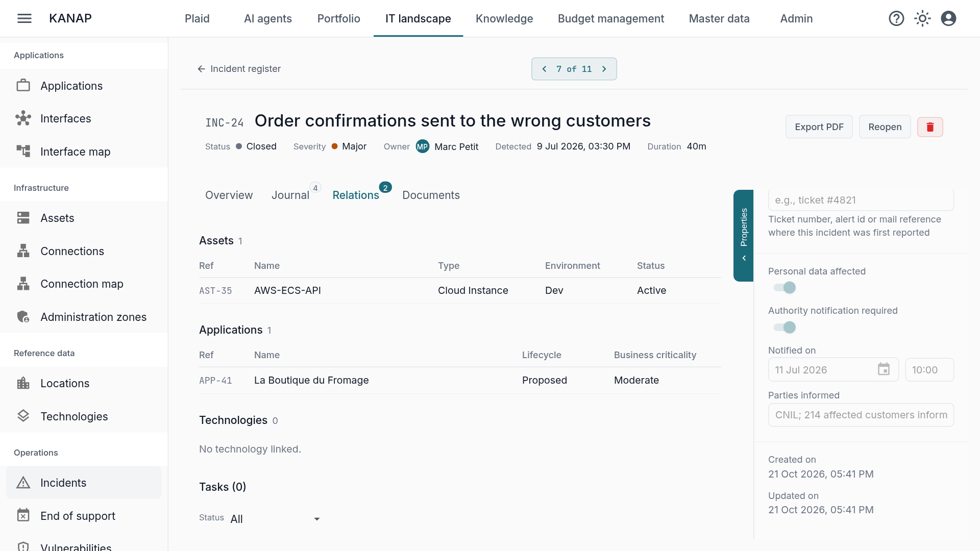Click the red delete incident trash icon
The image size is (980, 551).
click(x=930, y=127)
